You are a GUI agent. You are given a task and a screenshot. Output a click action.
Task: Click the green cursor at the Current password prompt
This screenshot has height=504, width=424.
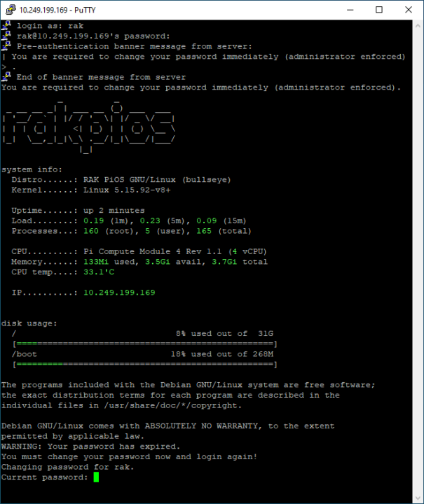pos(96,477)
